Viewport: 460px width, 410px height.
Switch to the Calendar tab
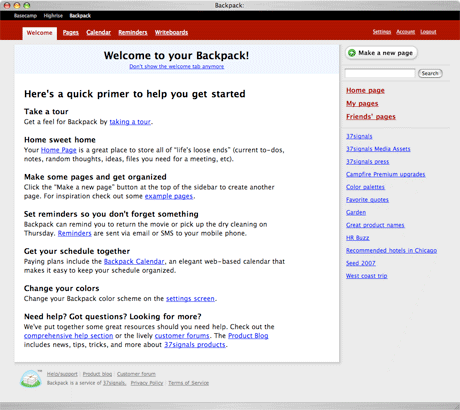tap(98, 32)
